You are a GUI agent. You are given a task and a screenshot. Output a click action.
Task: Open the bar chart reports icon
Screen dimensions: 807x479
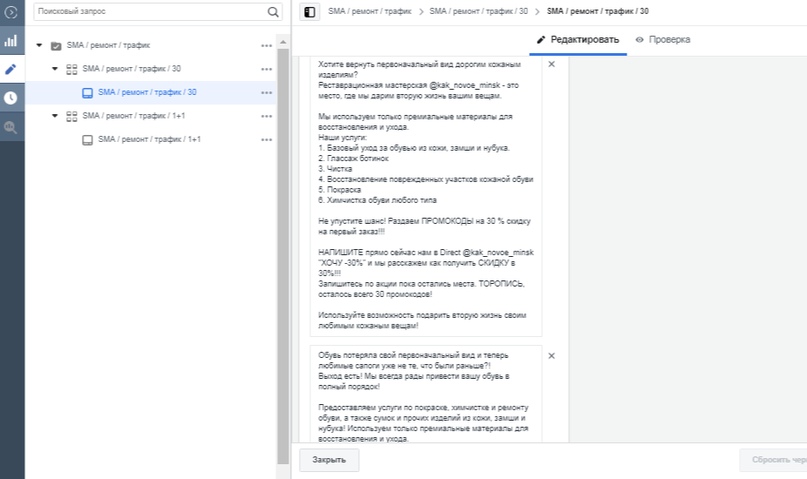11,41
